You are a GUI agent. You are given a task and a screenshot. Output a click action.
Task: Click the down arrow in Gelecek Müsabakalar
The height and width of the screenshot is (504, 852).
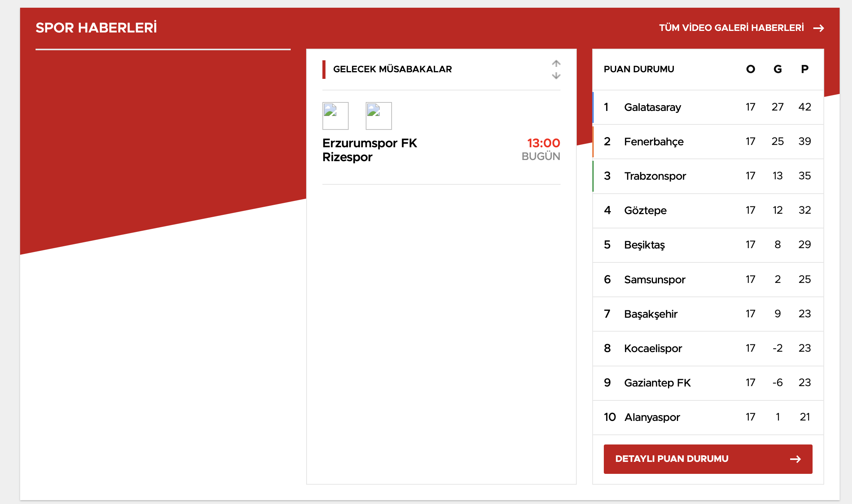click(556, 76)
